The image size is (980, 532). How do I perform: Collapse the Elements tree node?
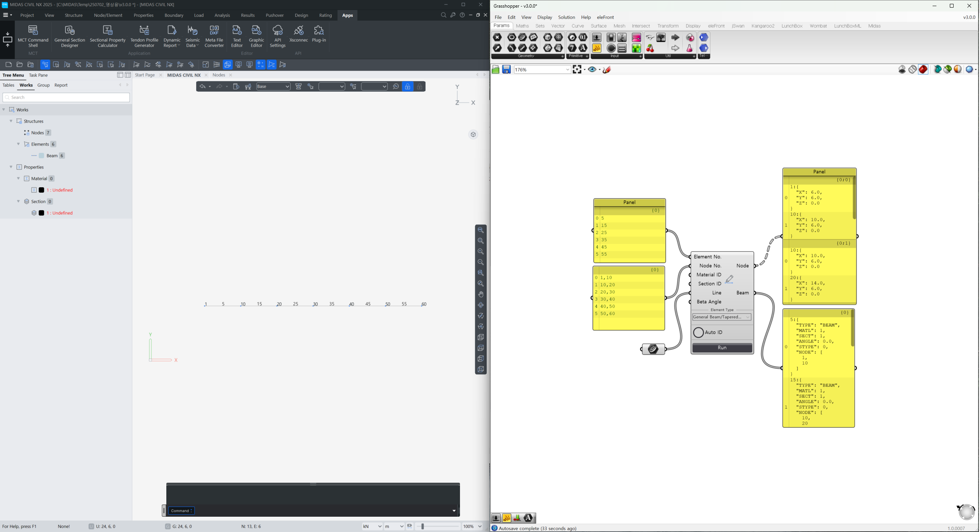pyautogui.click(x=18, y=144)
